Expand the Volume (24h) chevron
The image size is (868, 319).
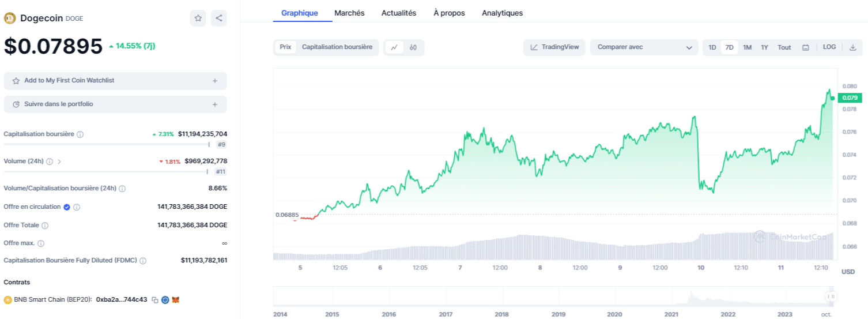59,162
